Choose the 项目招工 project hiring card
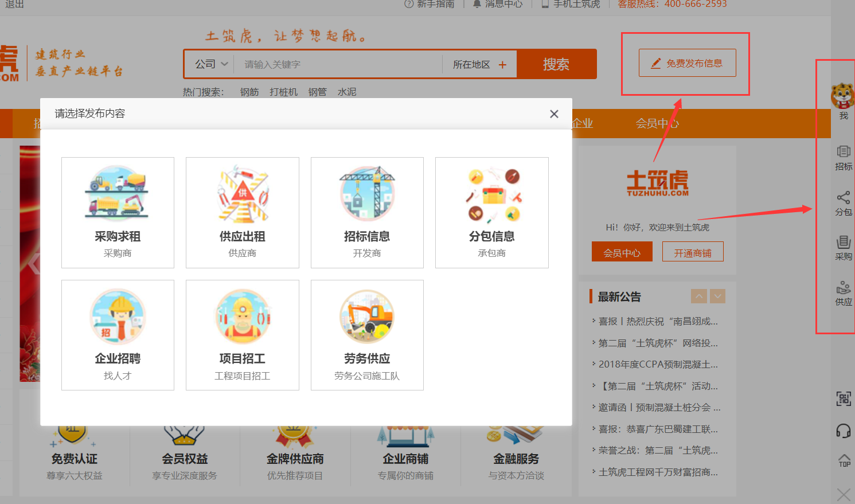The width and height of the screenshot is (855, 504). [242, 335]
